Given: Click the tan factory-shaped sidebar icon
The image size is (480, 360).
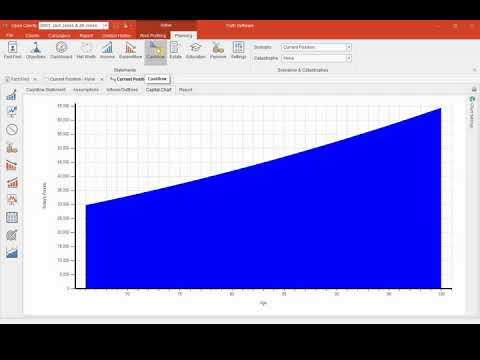Looking at the screenshot, I should tap(12, 148).
